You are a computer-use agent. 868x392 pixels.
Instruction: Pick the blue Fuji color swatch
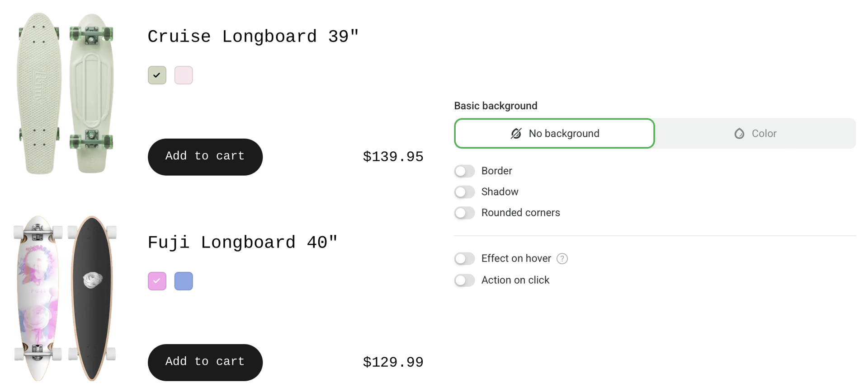click(x=184, y=281)
